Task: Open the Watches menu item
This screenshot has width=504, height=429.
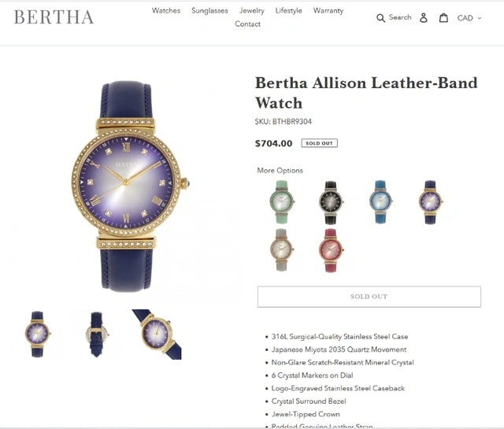Action: [166, 10]
